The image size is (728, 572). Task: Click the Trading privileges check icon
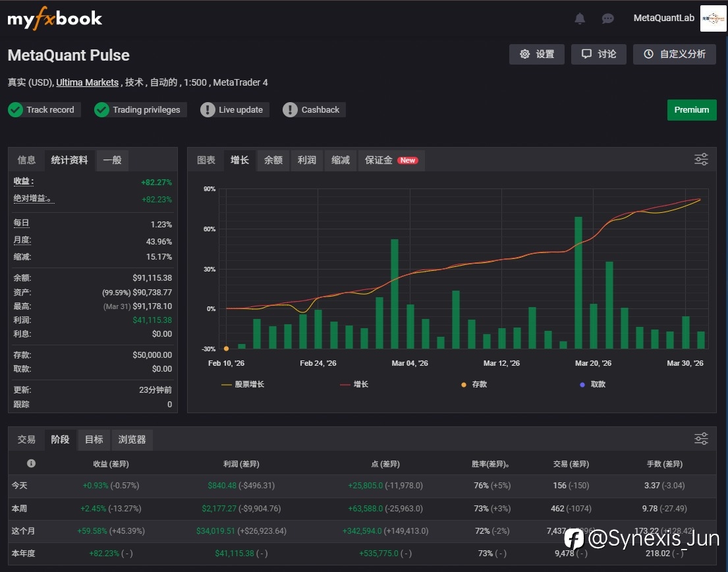point(101,110)
